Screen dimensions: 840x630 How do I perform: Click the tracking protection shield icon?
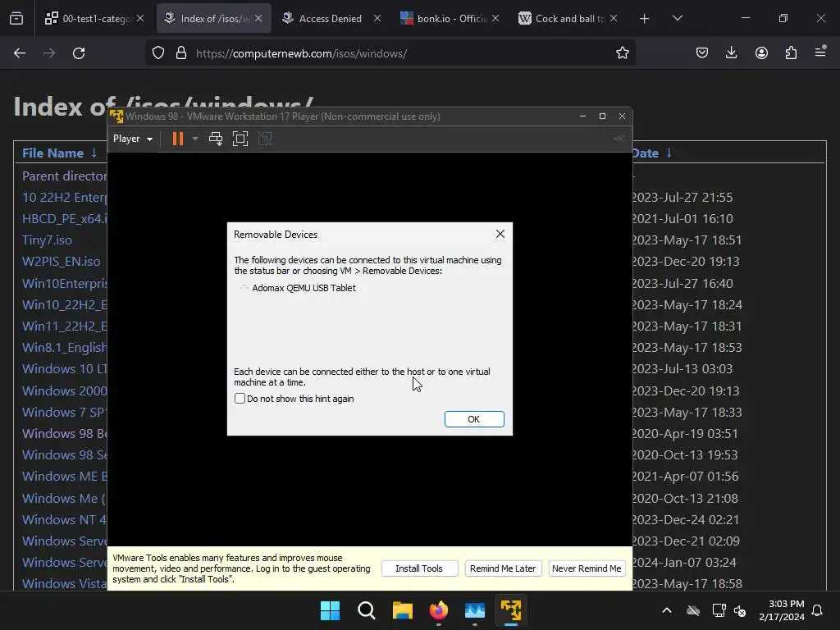[x=158, y=53]
